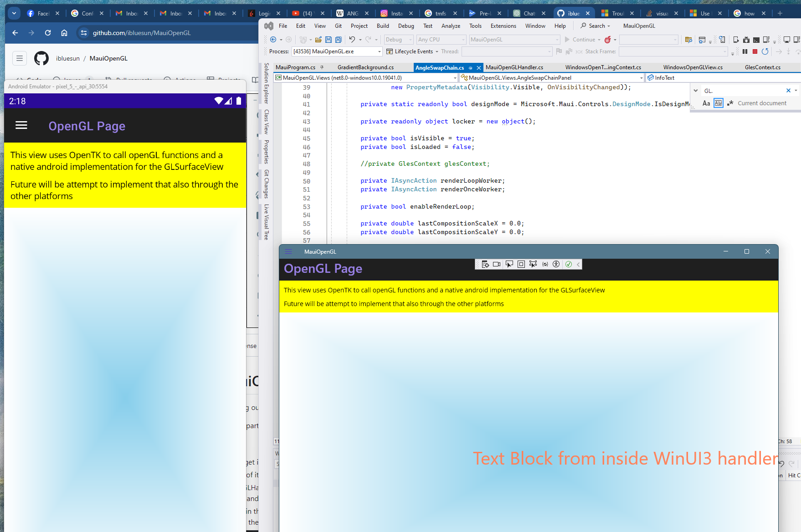Toggle the binding failures indicator
The height and width of the screenshot is (532, 801).
tap(545, 264)
